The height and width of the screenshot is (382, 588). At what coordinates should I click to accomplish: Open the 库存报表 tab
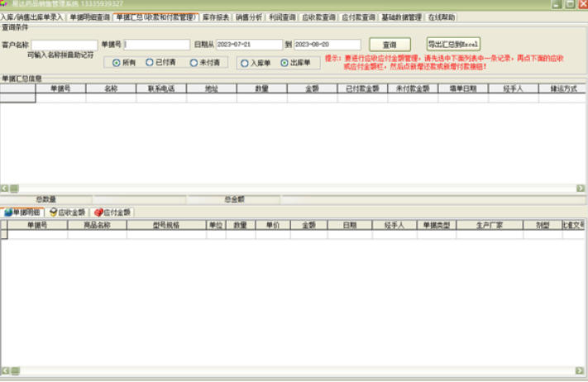click(x=216, y=17)
